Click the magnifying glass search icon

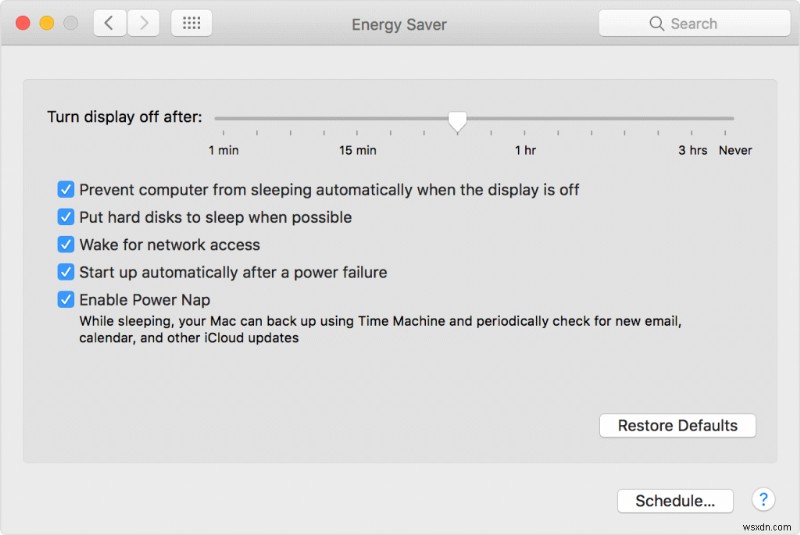coord(657,23)
